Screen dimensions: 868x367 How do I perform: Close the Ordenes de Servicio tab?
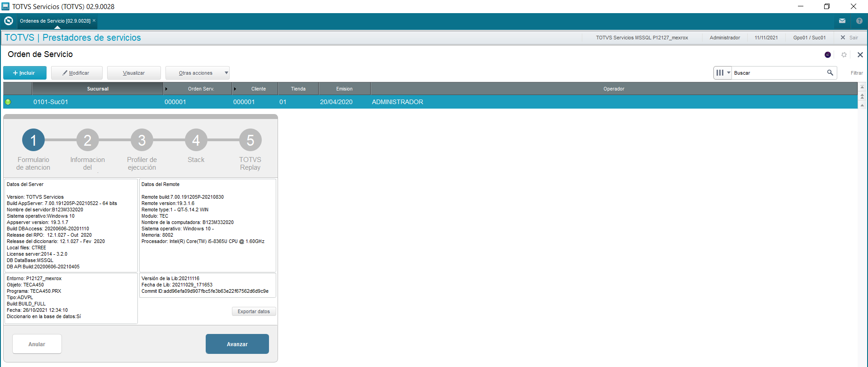94,20
